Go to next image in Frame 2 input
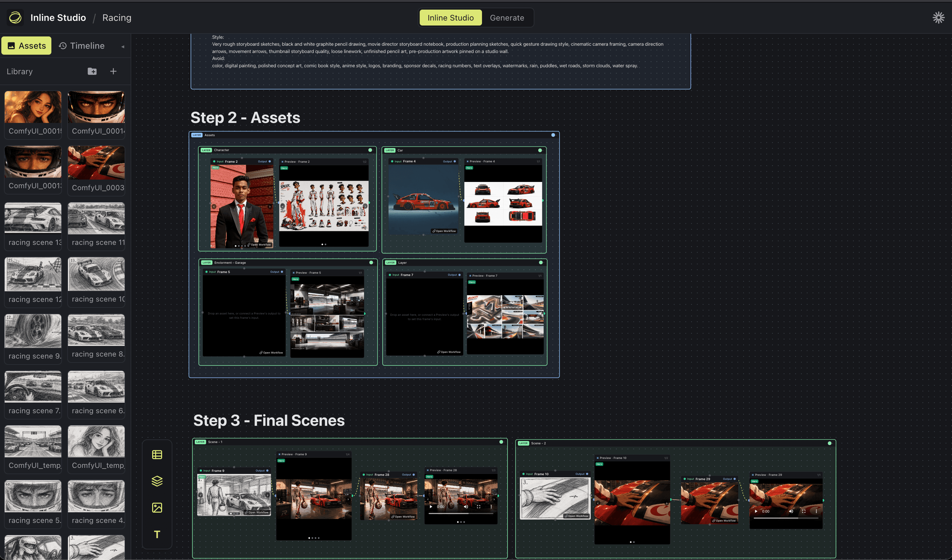This screenshot has width=952, height=560. (270, 206)
